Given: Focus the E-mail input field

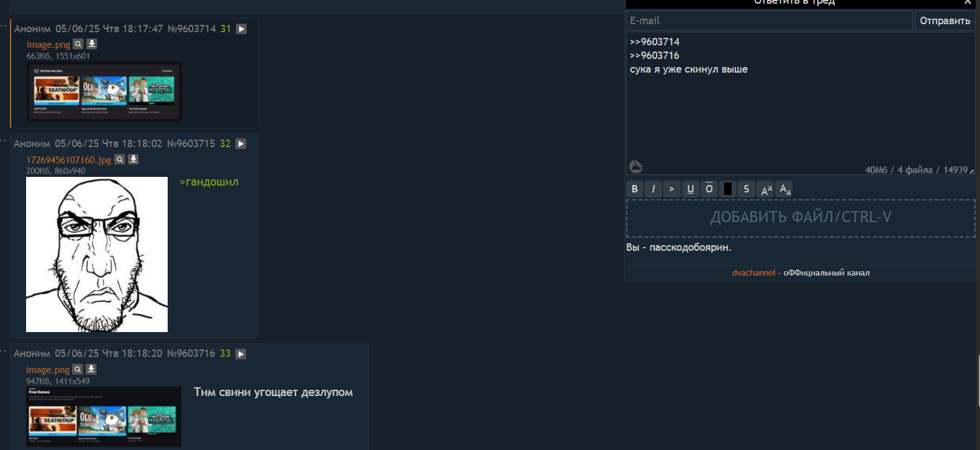Looking at the screenshot, I should click(769, 20).
